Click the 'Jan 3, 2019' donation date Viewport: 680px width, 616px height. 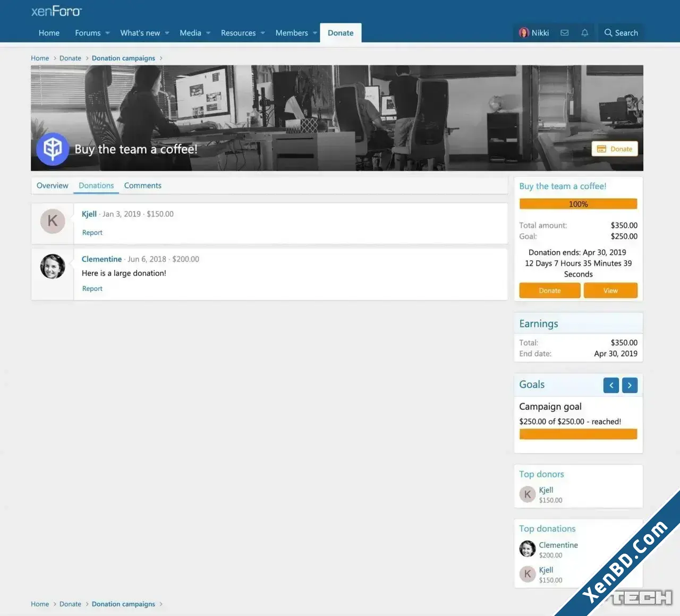(122, 214)
